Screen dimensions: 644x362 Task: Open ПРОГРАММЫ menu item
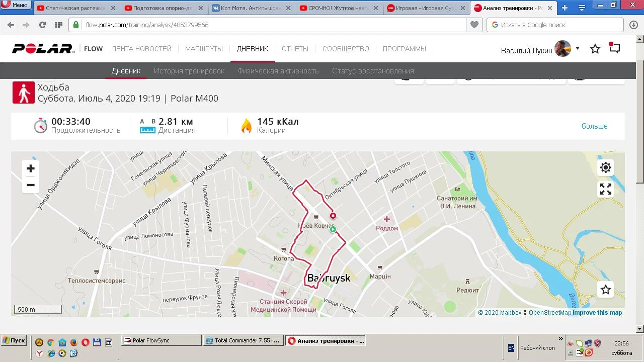coord(404,49)
